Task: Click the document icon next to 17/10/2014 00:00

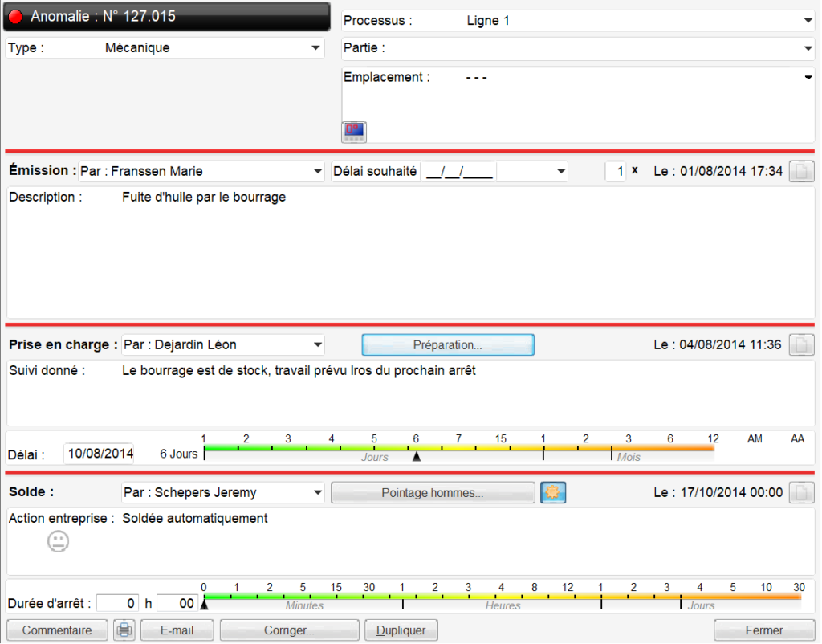Action: coord(801,492)
